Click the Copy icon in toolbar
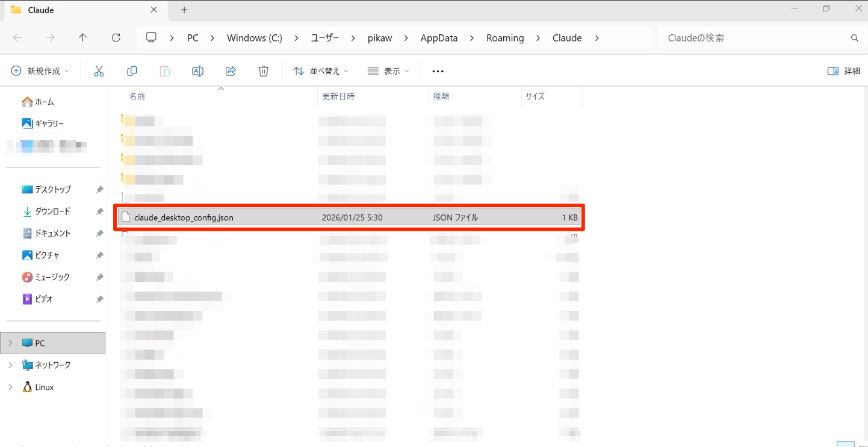 [132, 71]
